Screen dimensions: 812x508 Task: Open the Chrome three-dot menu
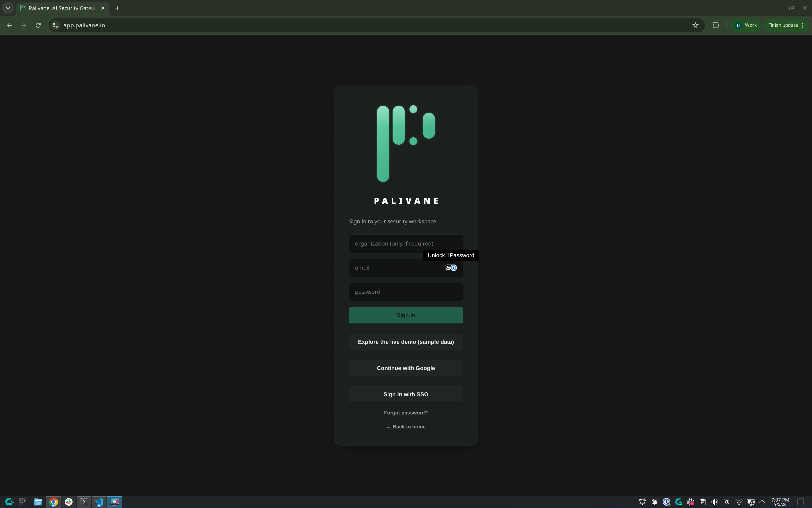(803, 25)
